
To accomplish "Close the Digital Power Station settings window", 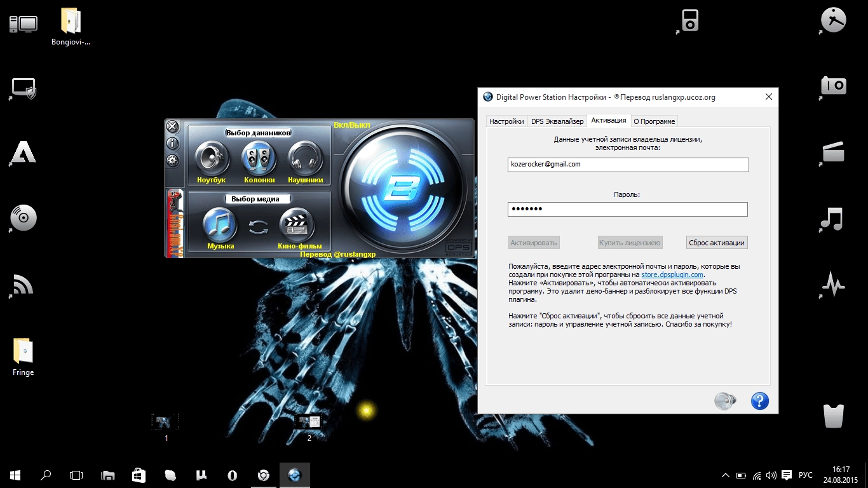I will click(769, 97).
